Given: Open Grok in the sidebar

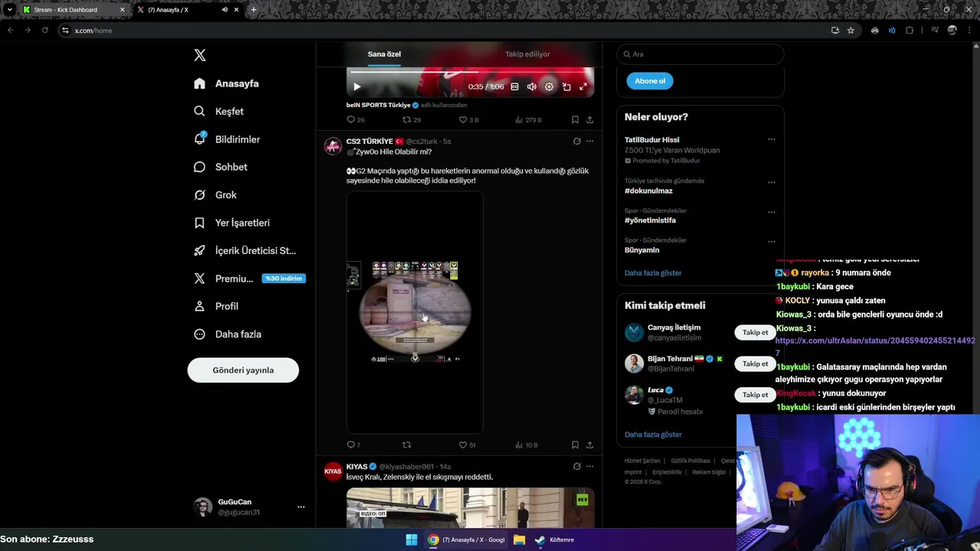Looking at the screenshot, I should point(215,194).
